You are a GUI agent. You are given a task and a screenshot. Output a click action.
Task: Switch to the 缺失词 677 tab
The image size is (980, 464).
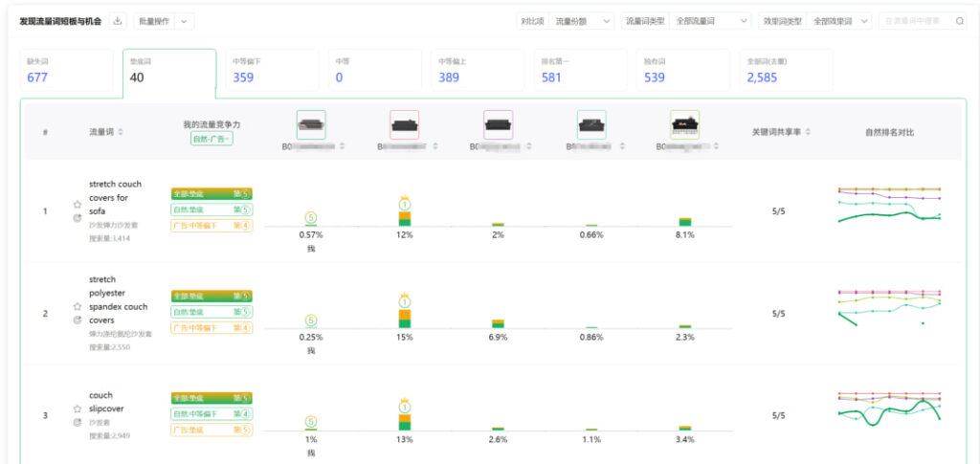tap(69, 71)
